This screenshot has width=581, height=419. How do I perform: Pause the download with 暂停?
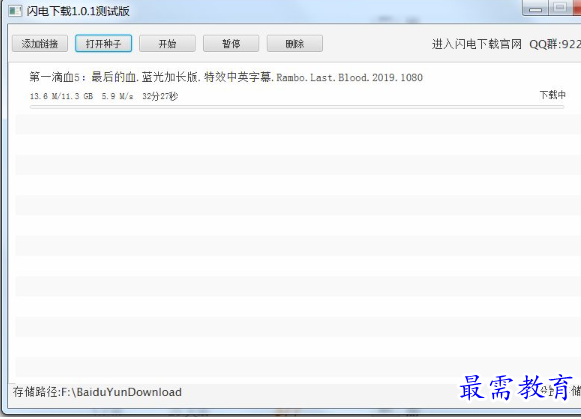(231, 44)
